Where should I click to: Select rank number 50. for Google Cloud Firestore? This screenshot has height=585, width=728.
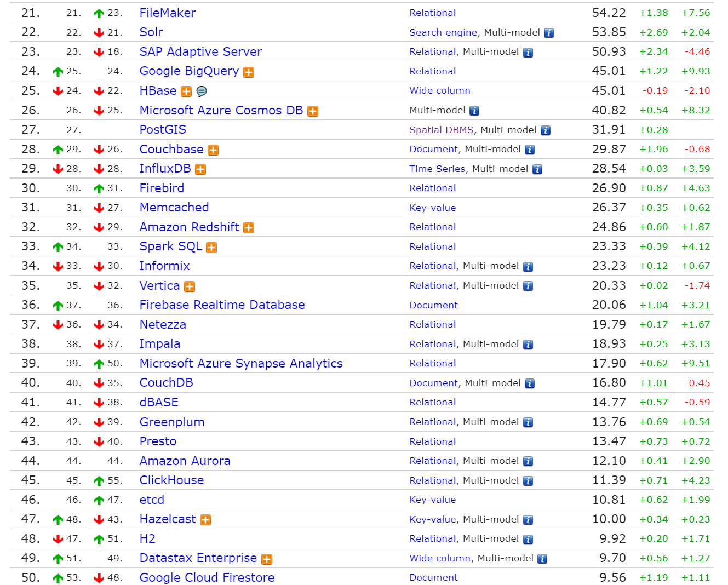coord(31,577)
